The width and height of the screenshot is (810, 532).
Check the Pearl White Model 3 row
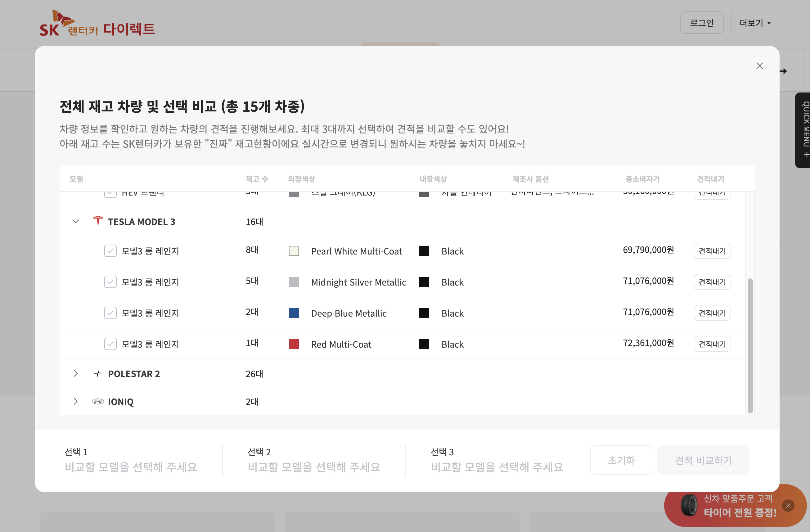(110, 251)
